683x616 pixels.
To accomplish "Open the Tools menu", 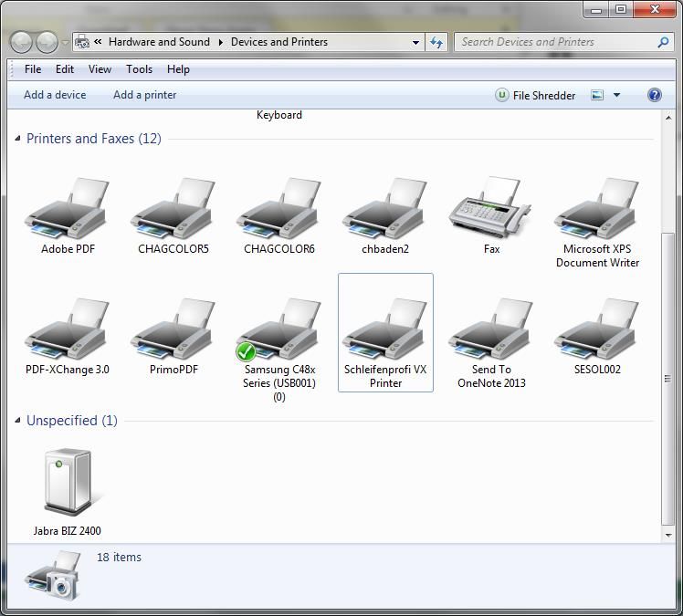I will pyautogui.click(x=139, y=69).
